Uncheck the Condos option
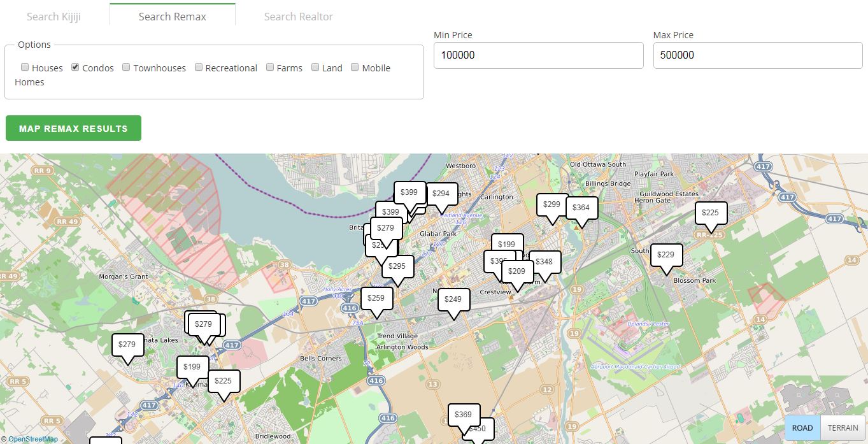Image resolution: width=868 pixels, height=444 pixels. coord(75,68)
